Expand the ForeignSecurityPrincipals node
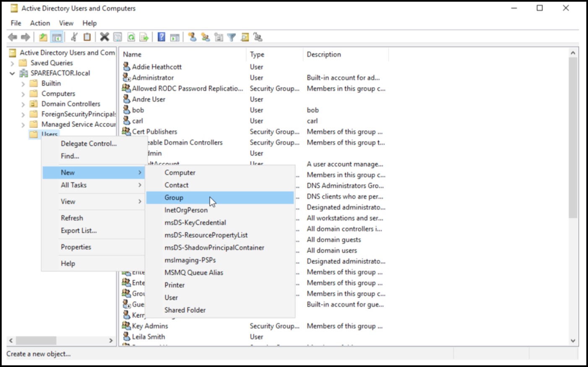This screenshot has width=588, height=367. coord(23,114)
